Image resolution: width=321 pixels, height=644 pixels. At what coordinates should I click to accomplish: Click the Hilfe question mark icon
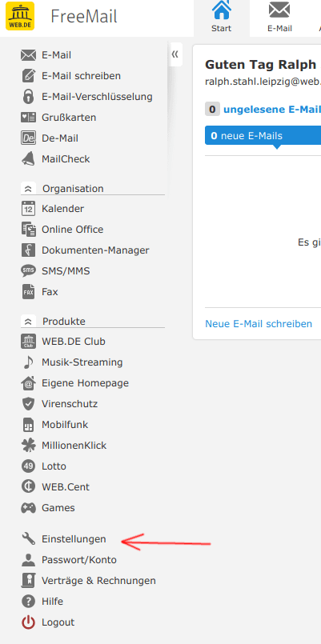coord(28,602)
